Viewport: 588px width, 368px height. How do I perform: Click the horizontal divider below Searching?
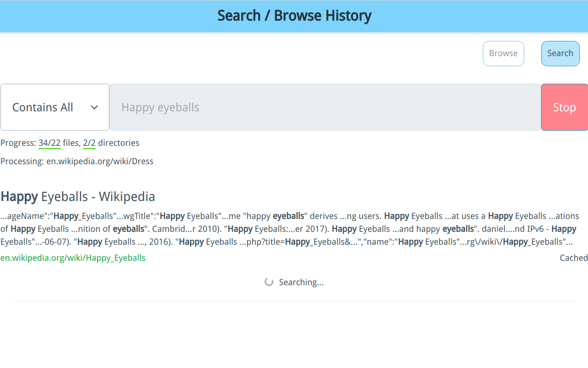click(294, 300)
